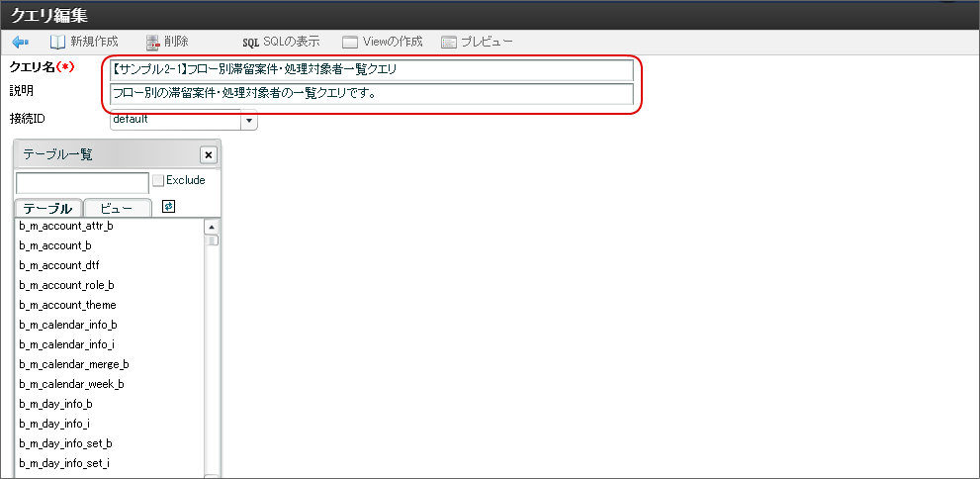Select b_m_account_b in table list
This screenshot has width=980, height=479.
coord(111,245)
